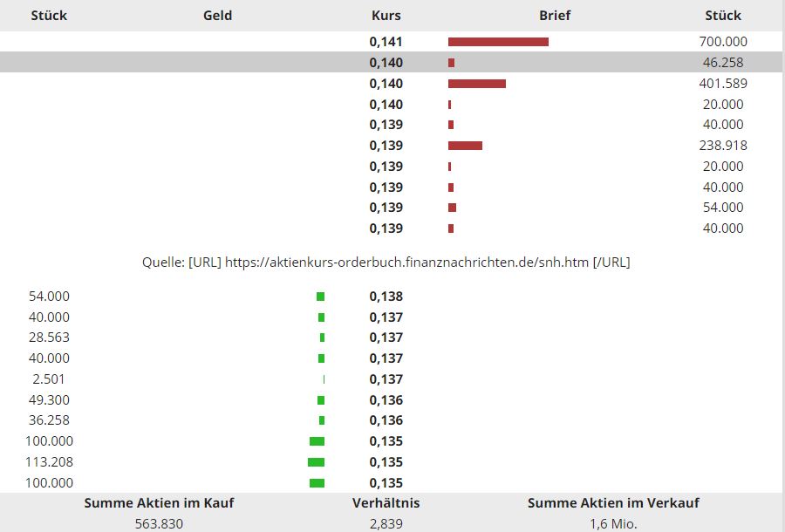Click the Stück header left of Geld

[x=49, y=15]
